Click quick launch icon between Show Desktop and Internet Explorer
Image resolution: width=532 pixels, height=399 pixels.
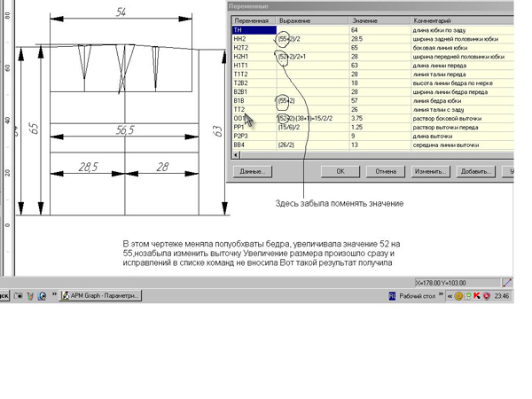coord(30,296)
